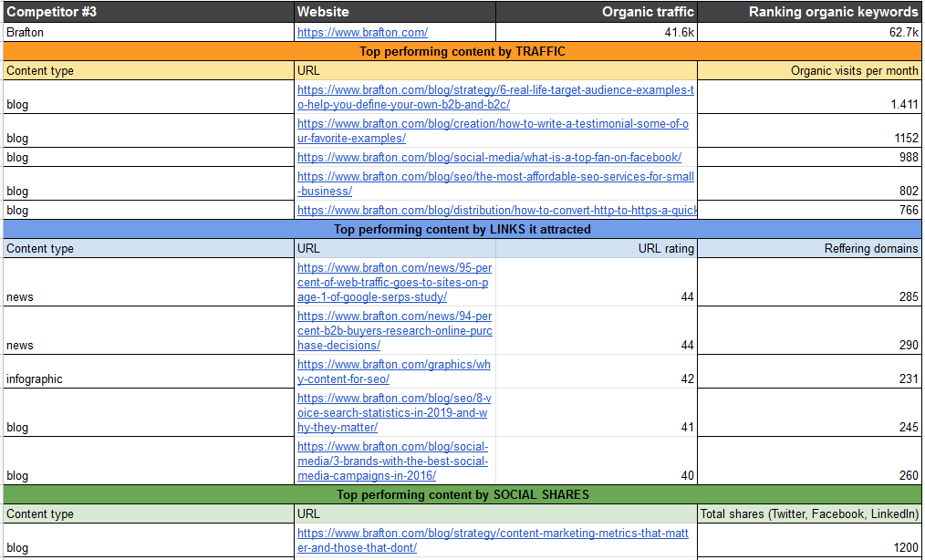Select the 'Organic visits per month' header cell
The width and height of the screenshot is (925, 560).
click(x=809, y=70)
